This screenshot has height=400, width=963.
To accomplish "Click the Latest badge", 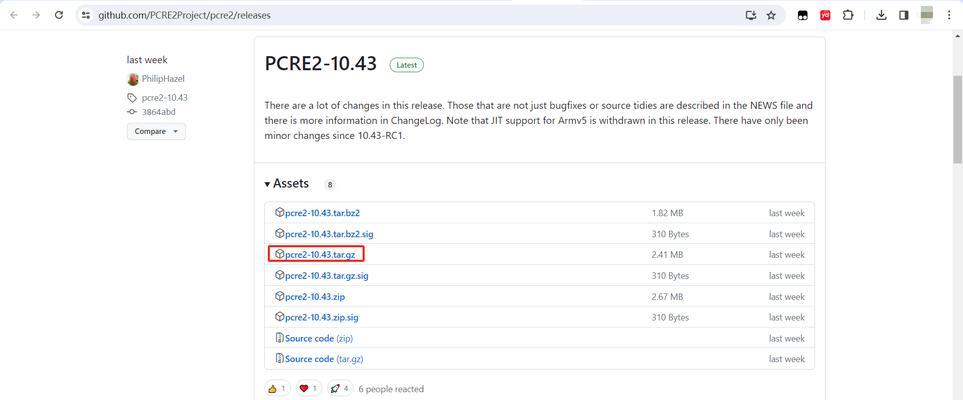I will coord(407,65).
